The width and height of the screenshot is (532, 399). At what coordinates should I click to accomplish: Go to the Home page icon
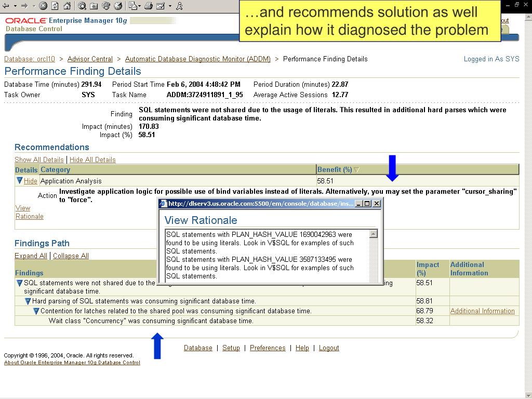click(x=67, y=6)
